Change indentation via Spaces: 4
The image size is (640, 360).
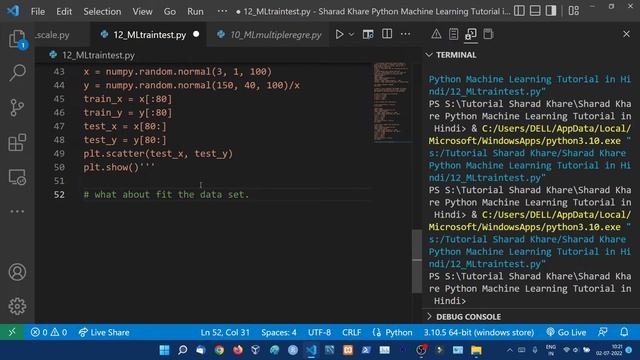279,332
